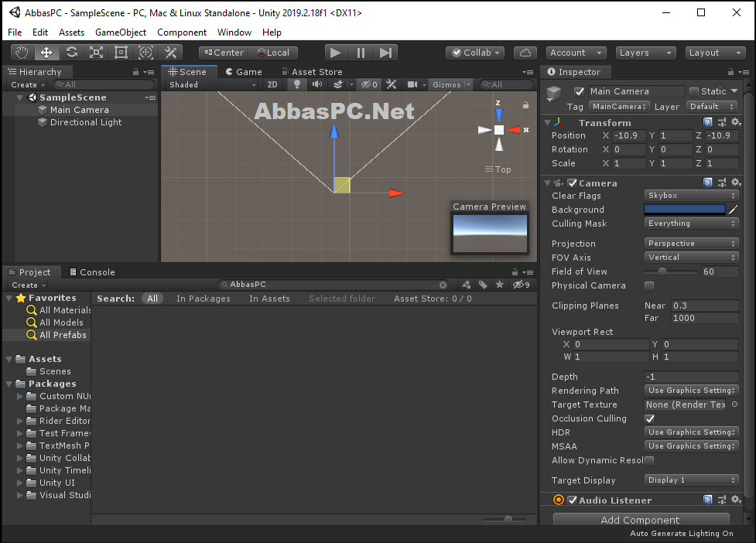Save Project search to favorites
756x543 pixels.
coord(500,285)
